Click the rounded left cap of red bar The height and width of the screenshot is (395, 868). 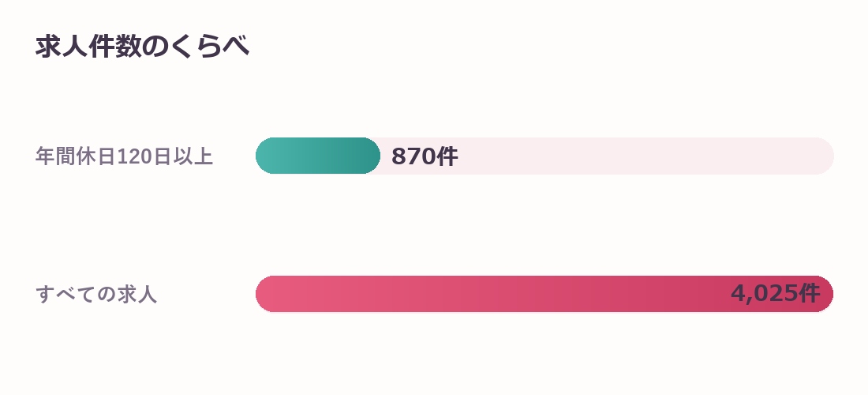(x=266, y=294)
